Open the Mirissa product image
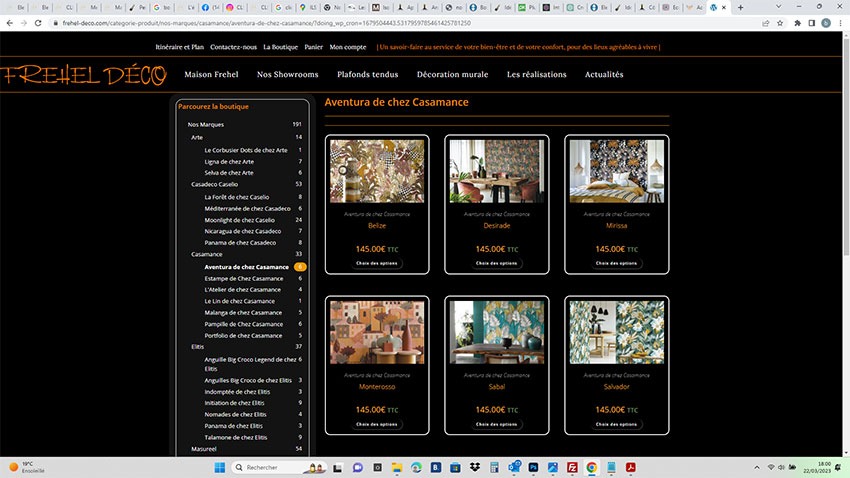Image resolution: width=850 pixels, height=478 pixels. pyautogui.click(x=616, y=171)
